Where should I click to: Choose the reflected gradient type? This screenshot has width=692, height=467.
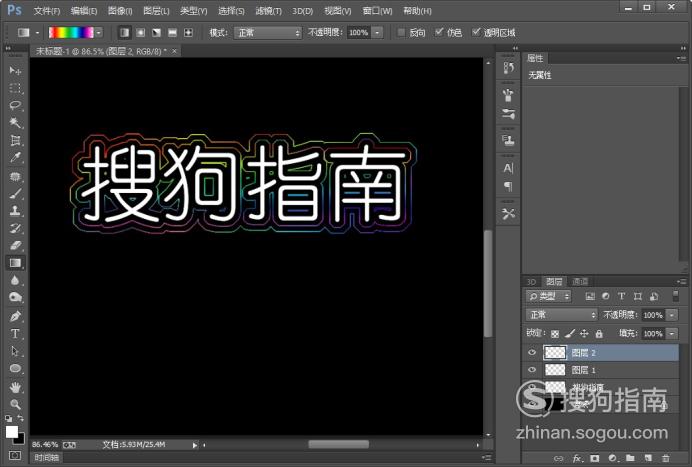coord(172,33)
